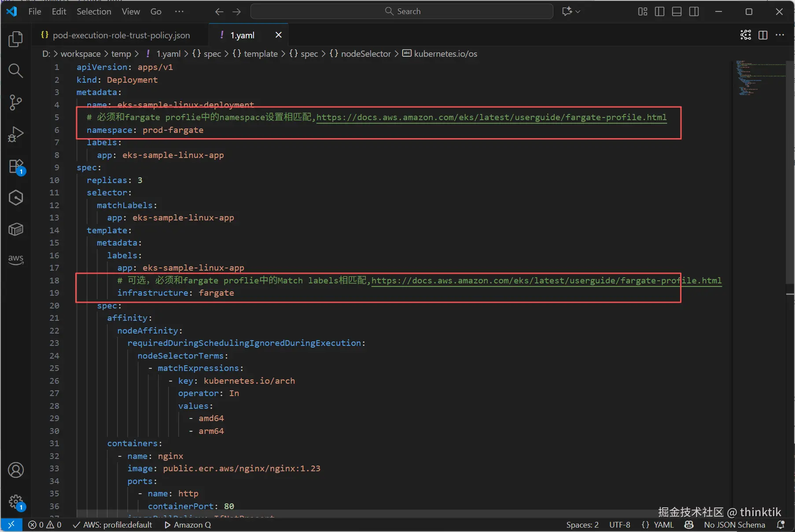The width and height of the screenshot is (795, 532).
Task: Open the Explorer view in activity bar
Action: tap(16, 39)
